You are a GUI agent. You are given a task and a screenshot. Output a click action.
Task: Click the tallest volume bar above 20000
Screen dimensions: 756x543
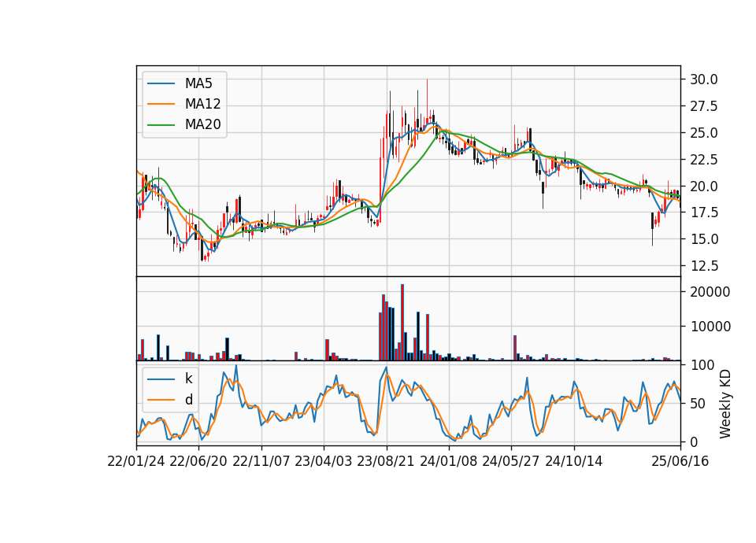[x=402, y=323]
